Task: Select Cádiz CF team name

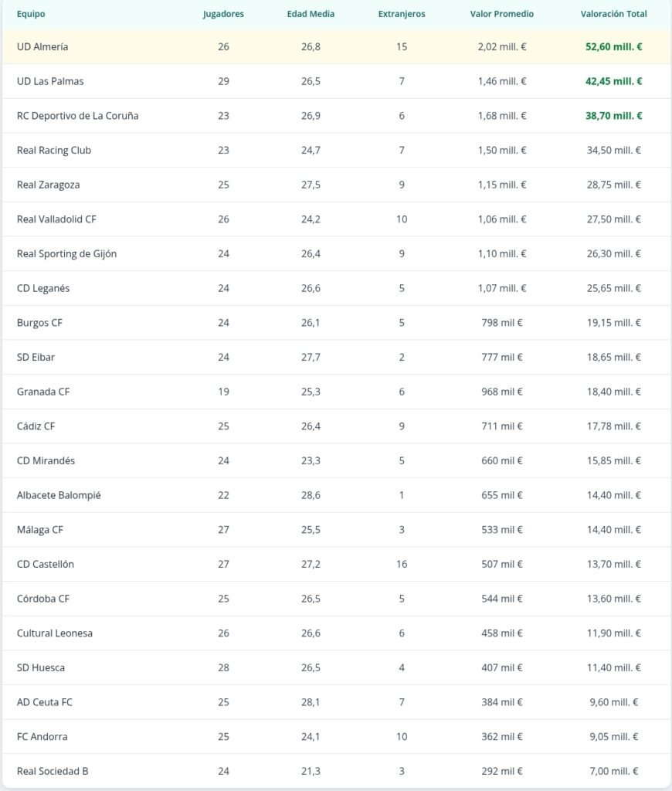Action: coord(36,426)
